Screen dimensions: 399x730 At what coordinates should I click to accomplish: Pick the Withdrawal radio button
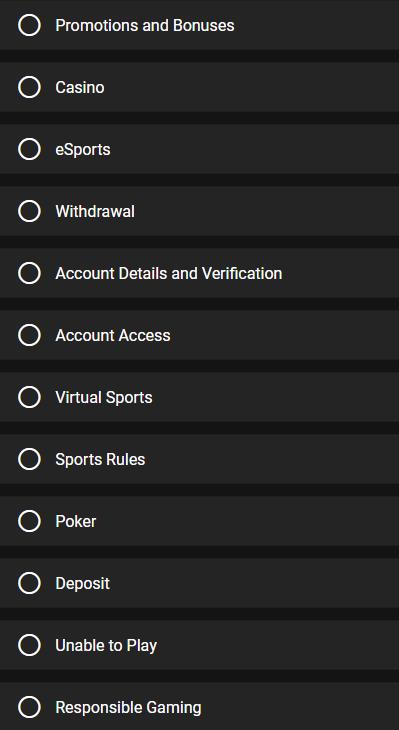(29, 211)
